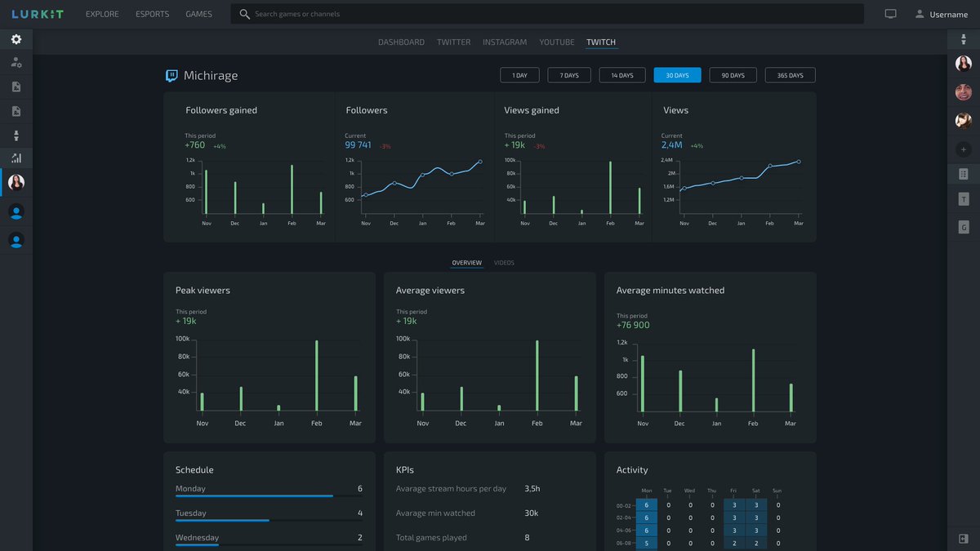Click the 30k Avarage min watched value

click(532, 513)
